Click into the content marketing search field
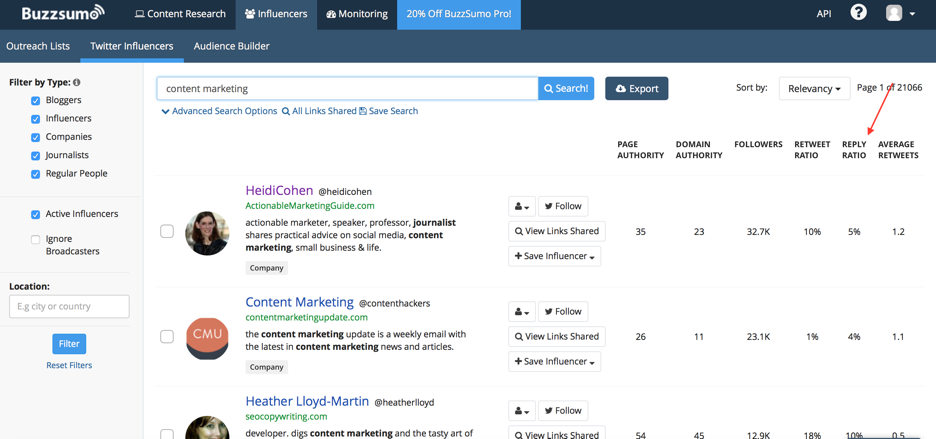The width and height of the screenshot is (936, 439). (347, 88)
